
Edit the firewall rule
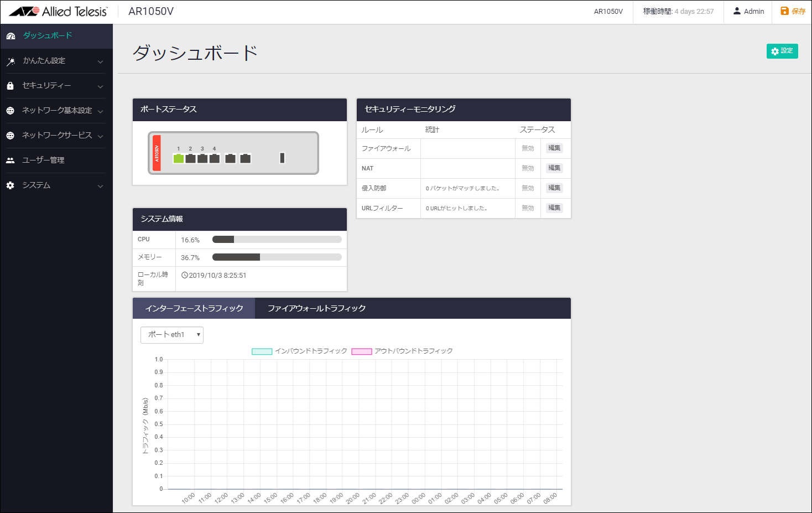tap(554, 148)
